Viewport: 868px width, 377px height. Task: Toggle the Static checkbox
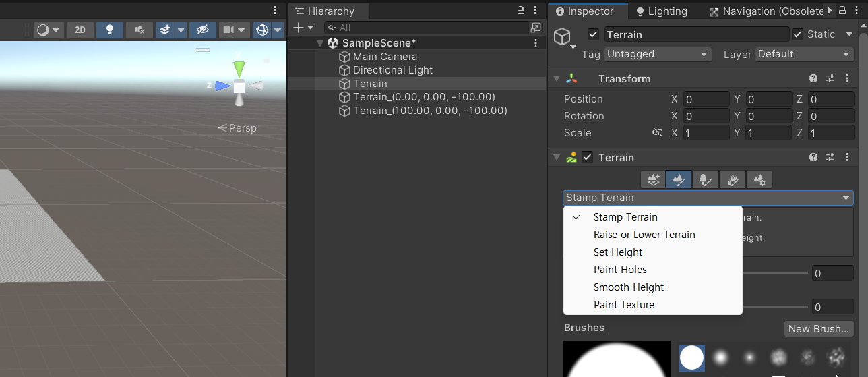798,34
